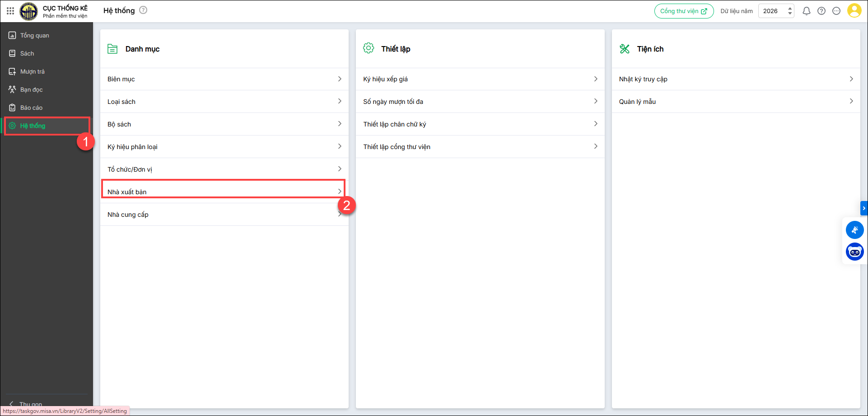Go to Tổng quan in sidebar

tap(35, 35)
